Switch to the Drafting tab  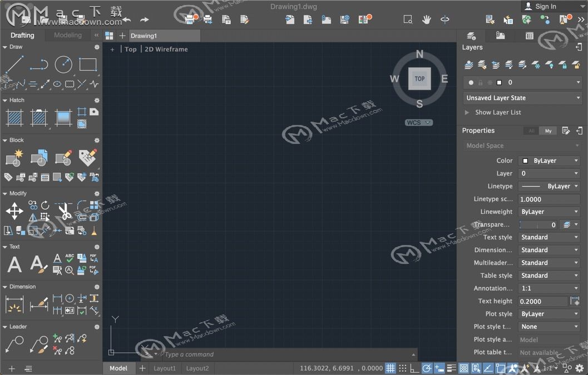point(22,35)
